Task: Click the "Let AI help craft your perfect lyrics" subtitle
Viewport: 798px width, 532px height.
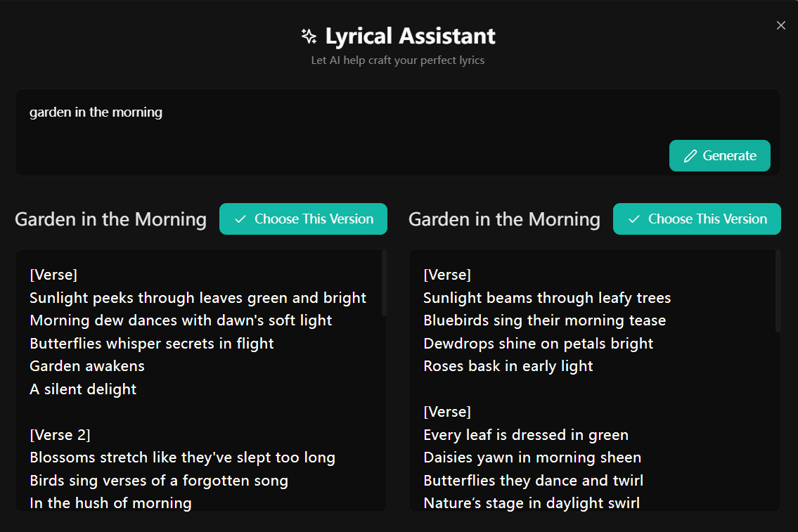Action: [398, 60]
